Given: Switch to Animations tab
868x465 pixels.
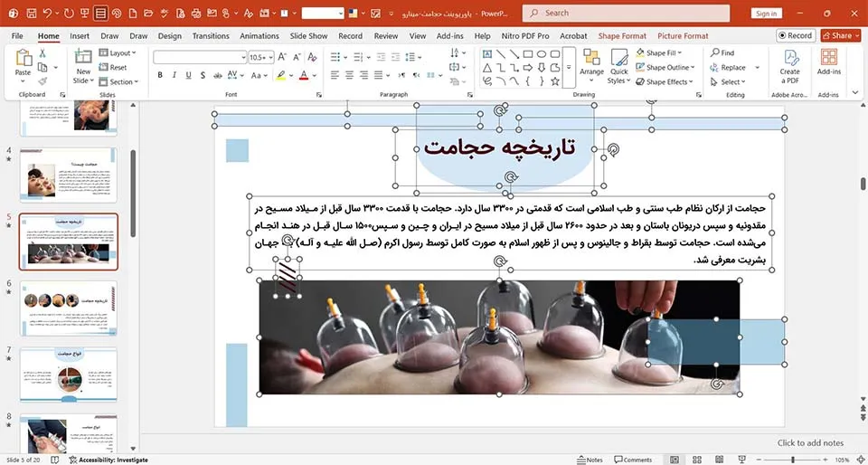Looking at the screenshot, I should tap(259, 36).
